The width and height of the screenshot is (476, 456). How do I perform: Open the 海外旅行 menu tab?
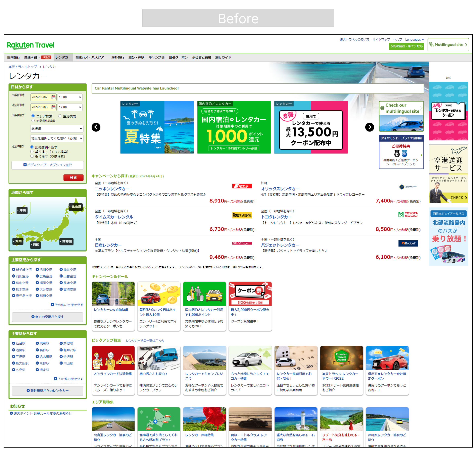pyautogui.click(x=118, y=57)
